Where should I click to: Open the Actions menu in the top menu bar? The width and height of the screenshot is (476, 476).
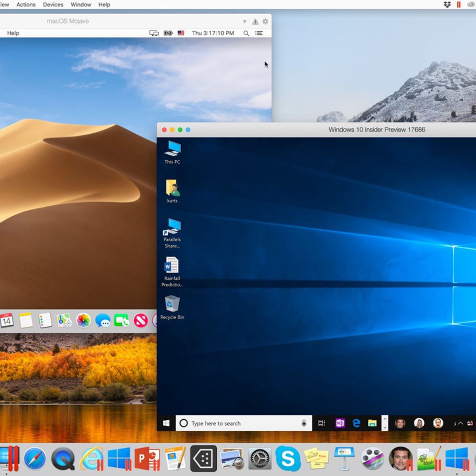26,5
